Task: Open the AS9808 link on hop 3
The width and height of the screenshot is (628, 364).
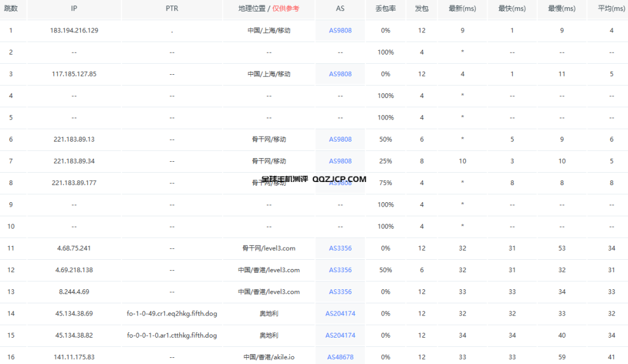Action: (x=340, y=74)
